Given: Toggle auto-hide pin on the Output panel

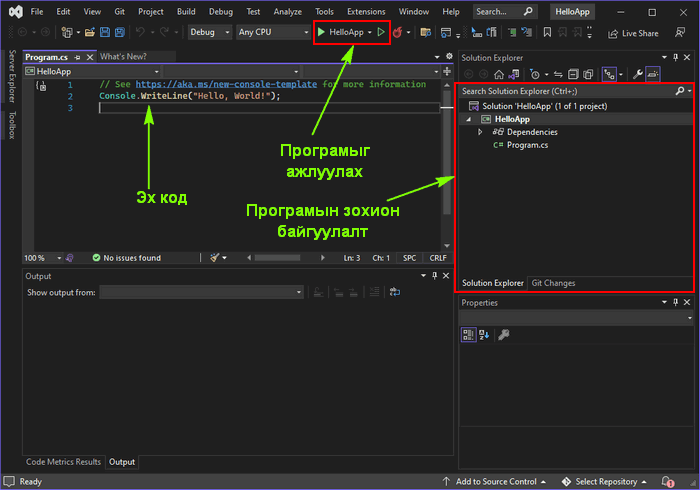Looking at the screenshot, I should [x=434, y=276].
